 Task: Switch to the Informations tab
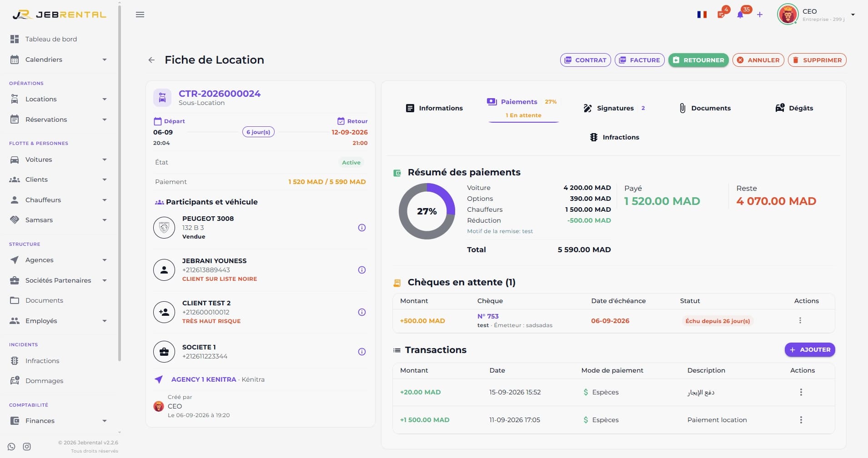(434, 108)
